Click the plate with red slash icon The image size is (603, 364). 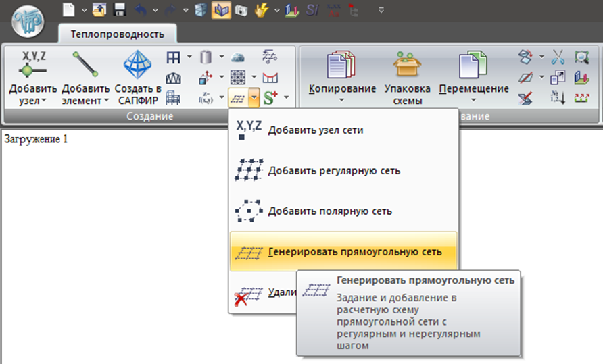(525, 78)
